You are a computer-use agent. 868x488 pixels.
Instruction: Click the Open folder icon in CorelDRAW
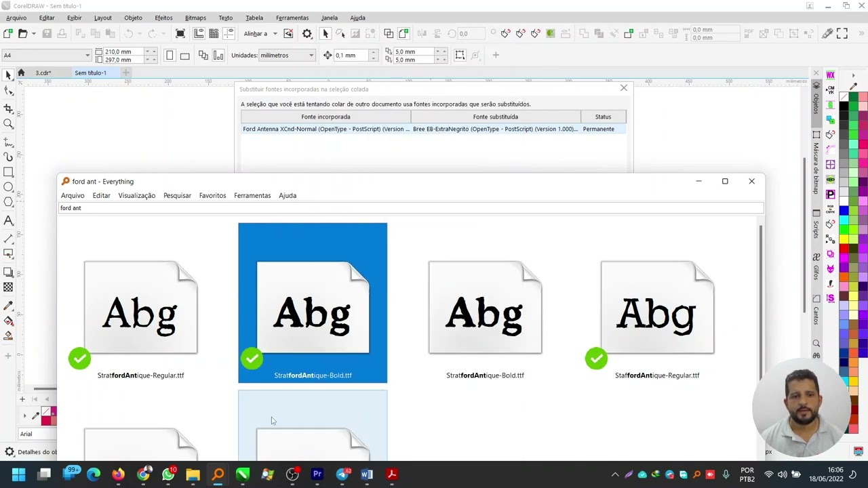tap(22, 33)
